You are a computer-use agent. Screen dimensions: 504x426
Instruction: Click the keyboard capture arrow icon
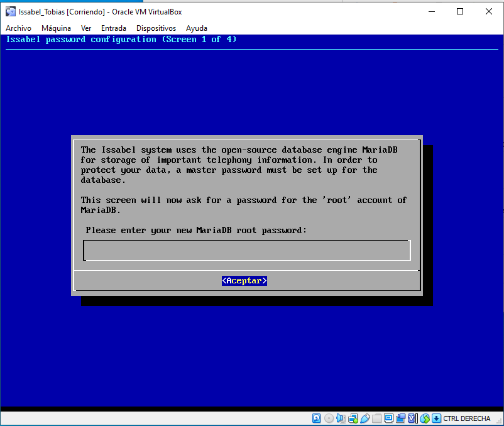point(436,418)
